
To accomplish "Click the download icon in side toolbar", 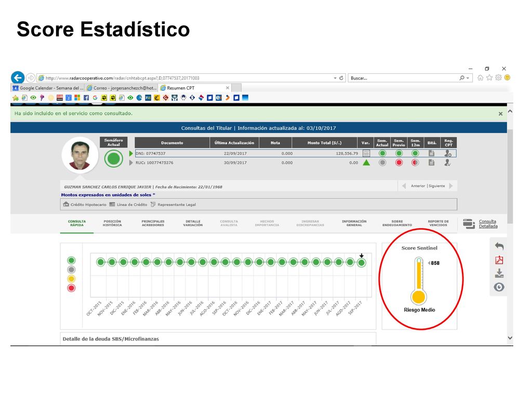I will [x=499, y=273].
